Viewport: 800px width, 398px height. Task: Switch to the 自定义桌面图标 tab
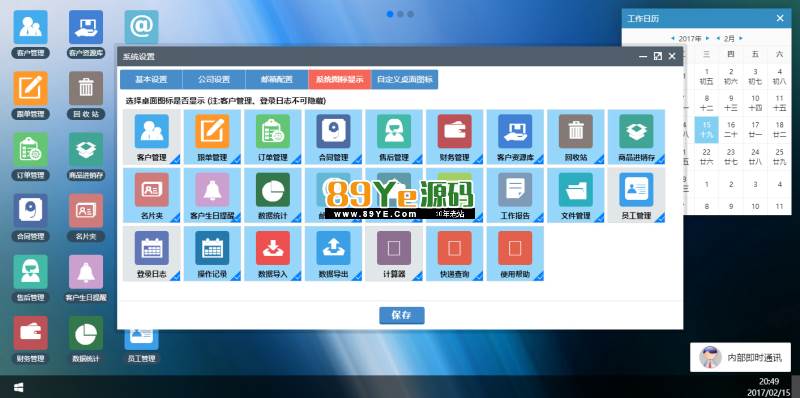click(405, 80)
